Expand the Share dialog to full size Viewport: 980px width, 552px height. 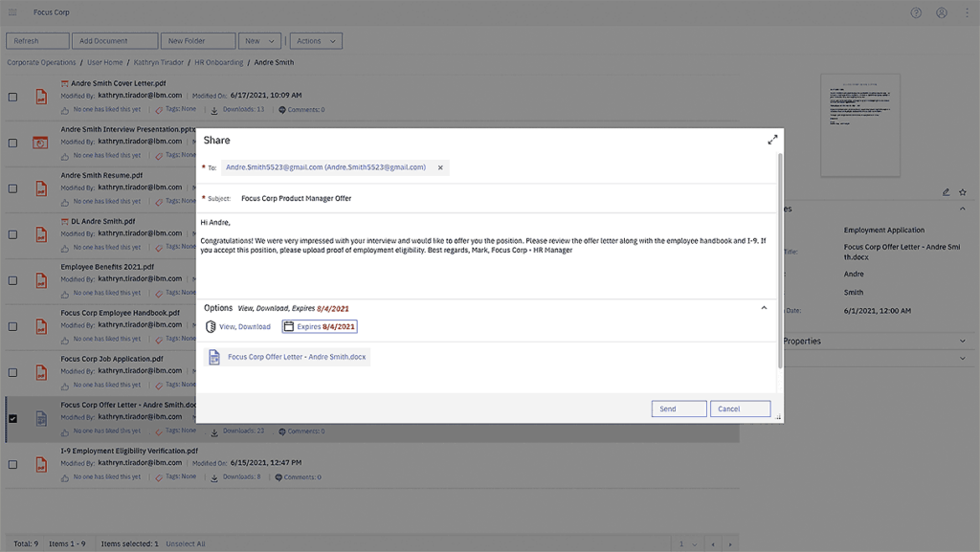pos(772,140)
